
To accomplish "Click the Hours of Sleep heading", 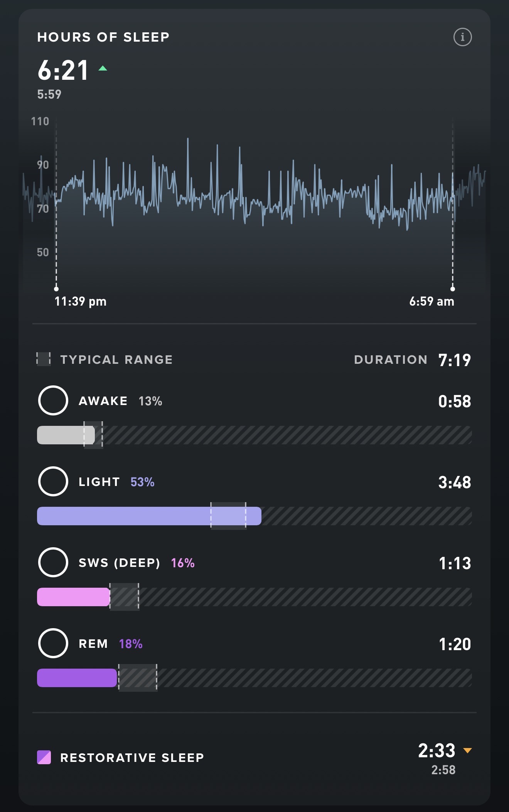I will click(x=103, y=37).
